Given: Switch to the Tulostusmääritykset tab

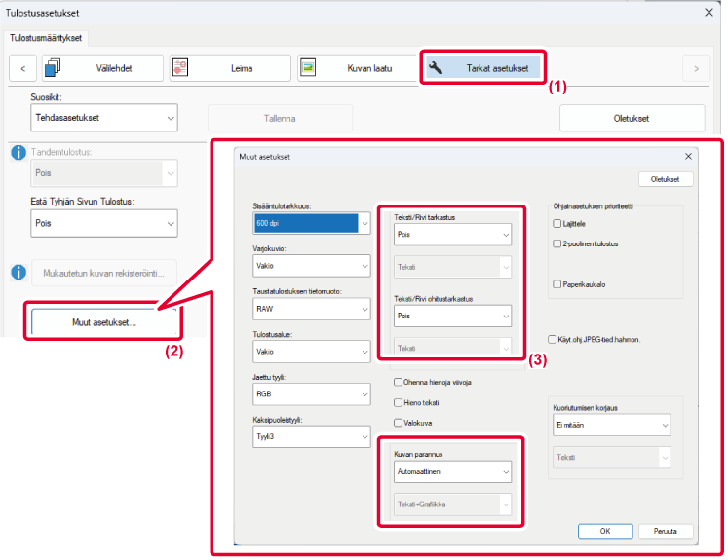Looking at the screenshot, I should pos(47,38).
